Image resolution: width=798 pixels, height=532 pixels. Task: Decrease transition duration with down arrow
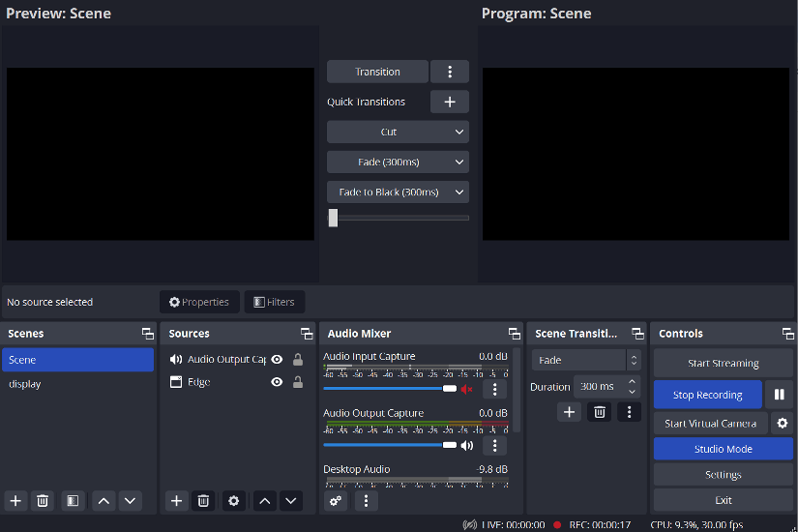click(632, 392)
